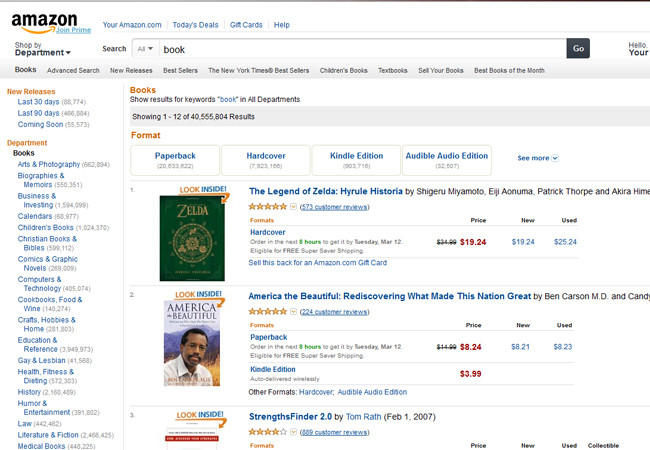Viewport: 650px width, 450px height.
Task: Select Comics & Graphic Novels
Action: point(47,264)
